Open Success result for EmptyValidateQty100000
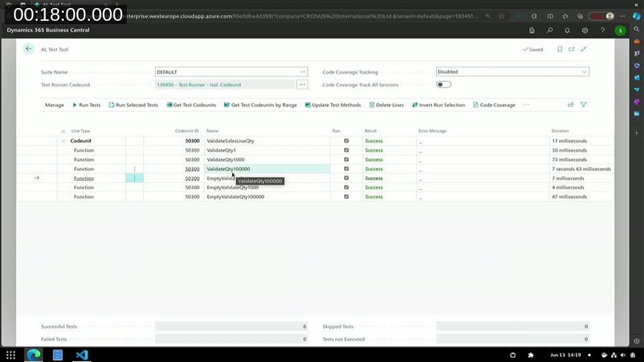Image resolution: width=644 pixels, height=362 pixels. tap(374, 196)
